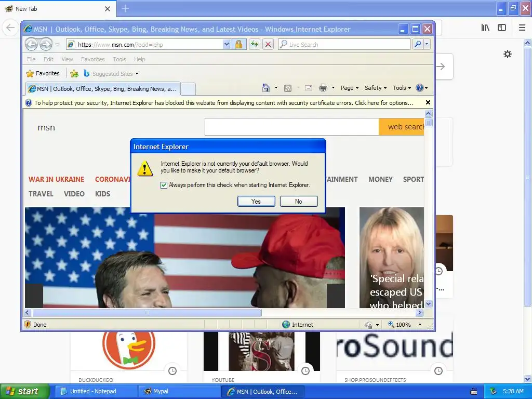The width and height of the screenshot is (532, 399).
Task: Click the Read Mail envelope icon
Action: click(309, 88)
